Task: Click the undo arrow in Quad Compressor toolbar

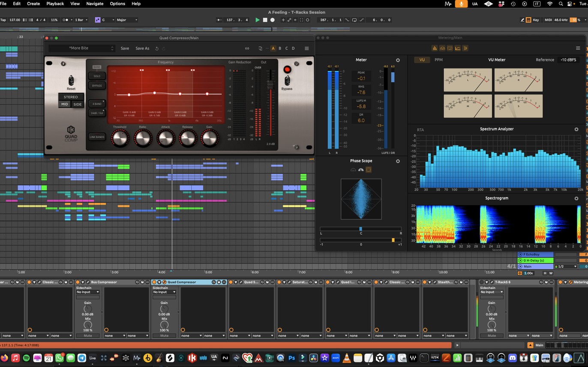Action: (x=157, y=48)
